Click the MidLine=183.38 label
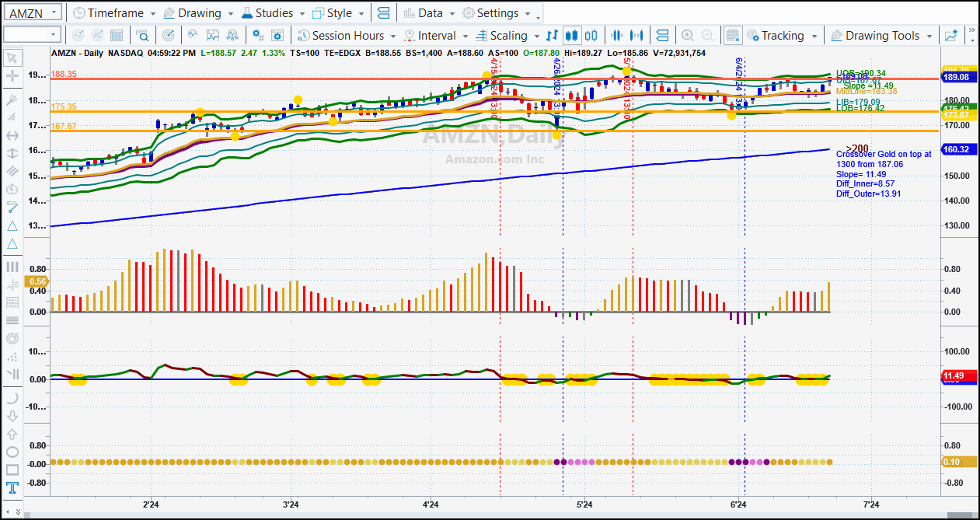Screen dimensions: 980x520 coord(867,92)
